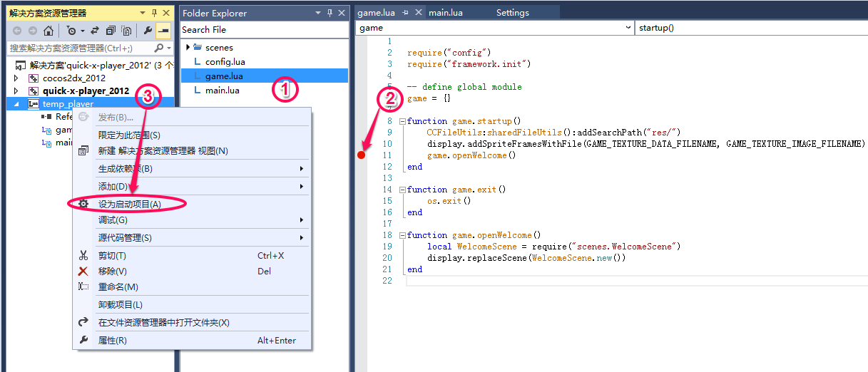Click the scenes folder icon
This screenshot has height=372, width=868.
click(198, 48)
